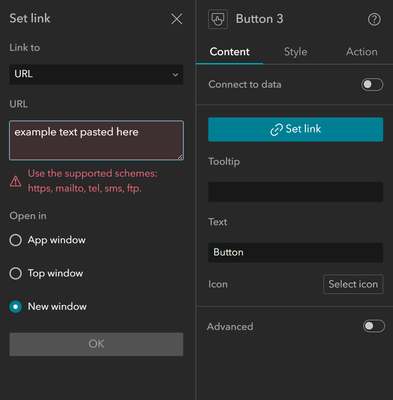Image resolution: width=393 pixels, height=400 pixels.
Task: Click the Open in label
Action: tap(28, 216)
